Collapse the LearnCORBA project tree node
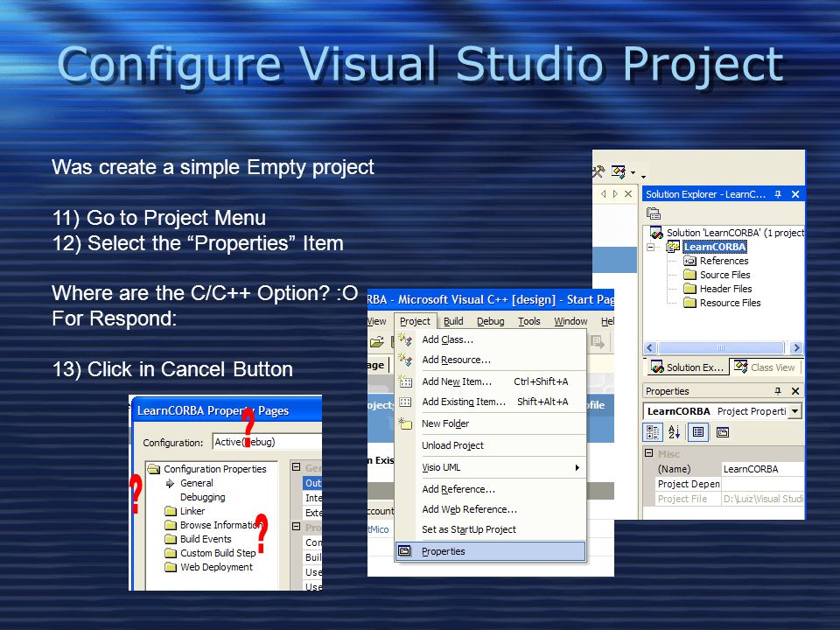Image resolution: width=840 pixels, height=630 pixels. tap(650, 247)
